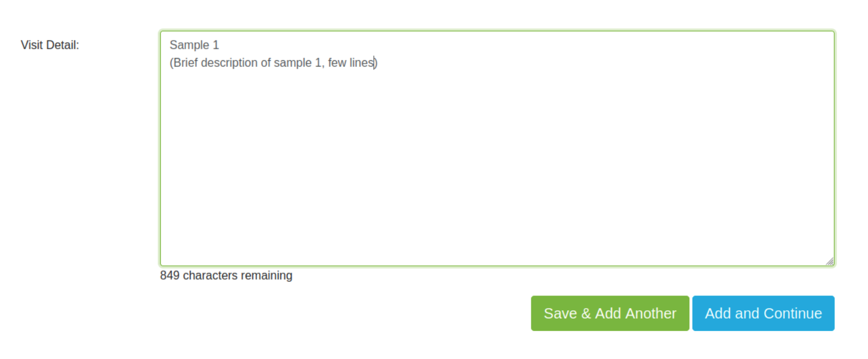The height and width of the screenshot is (359, 868).
Task: Place cursor after the closing parenthesis
Action: tap(378, 63)
